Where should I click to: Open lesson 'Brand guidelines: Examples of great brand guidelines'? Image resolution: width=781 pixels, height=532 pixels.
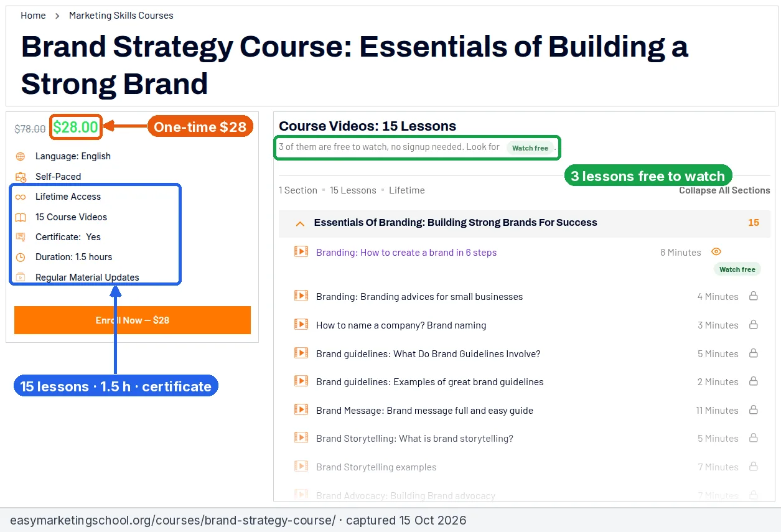pyautogui.click(x=430, y=382)
